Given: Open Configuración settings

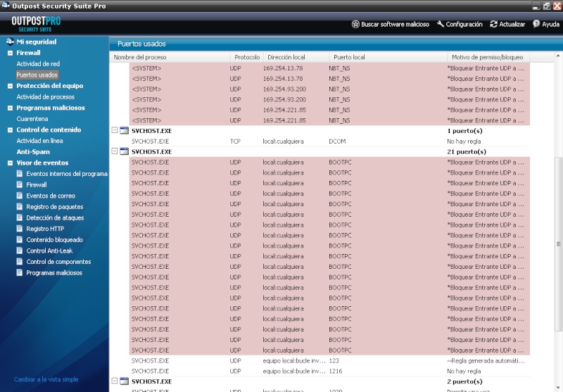Looking at the screenshot, I should (460, 24).
